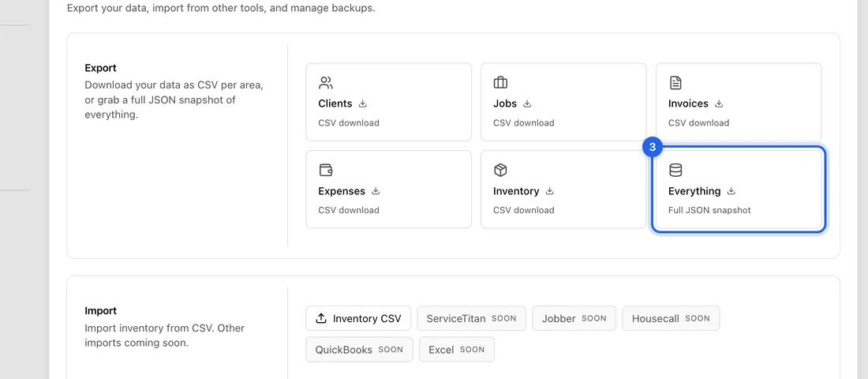868x379 pixels.
Task: Click download arrow next to Expenses
Action: 376,191
